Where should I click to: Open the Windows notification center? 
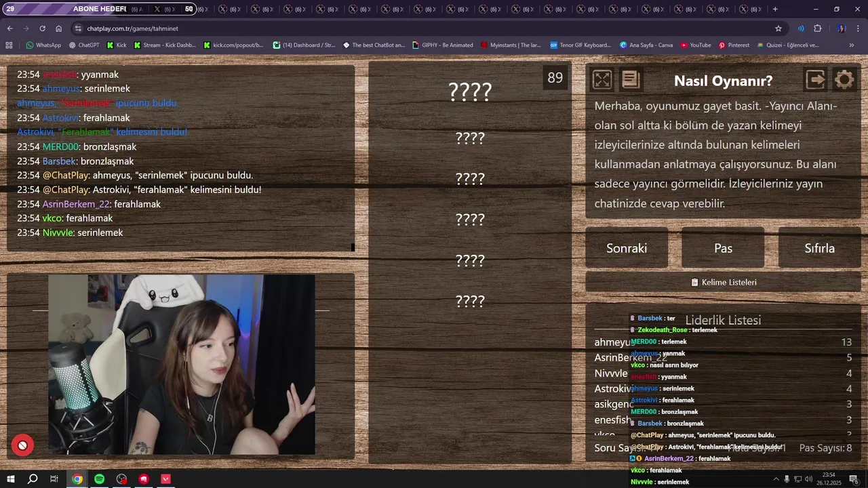pyautogui.click(x=853, y=479)
